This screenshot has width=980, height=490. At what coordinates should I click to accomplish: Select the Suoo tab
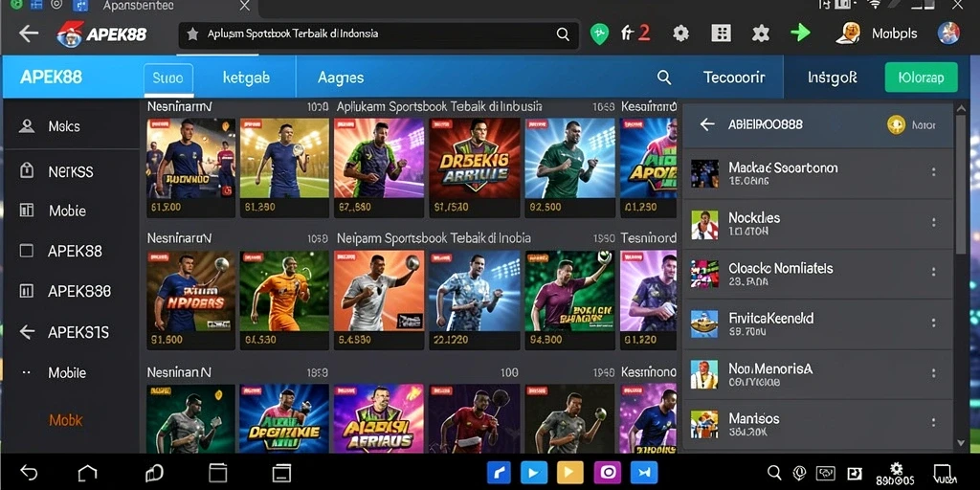[168, 78]
